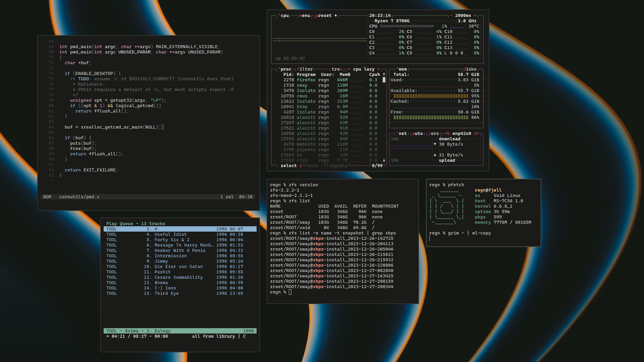
Task: Click the down arrow to scroll the process list
Action: click(384, 160)
